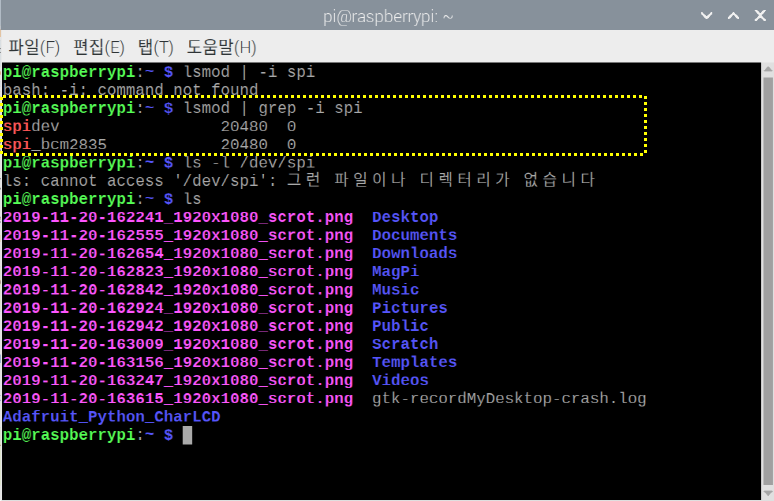
Task: Click the Scratch directory name
Action: (405, 344)
